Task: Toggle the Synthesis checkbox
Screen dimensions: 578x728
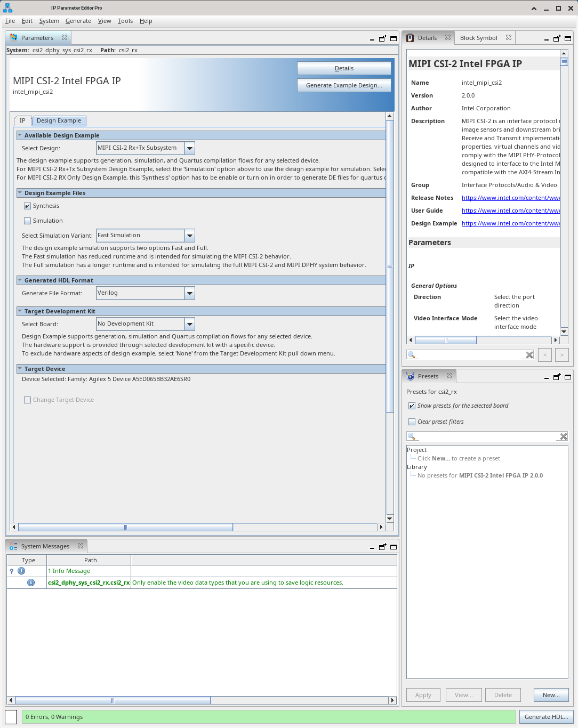Action: [x=27, y=206]
